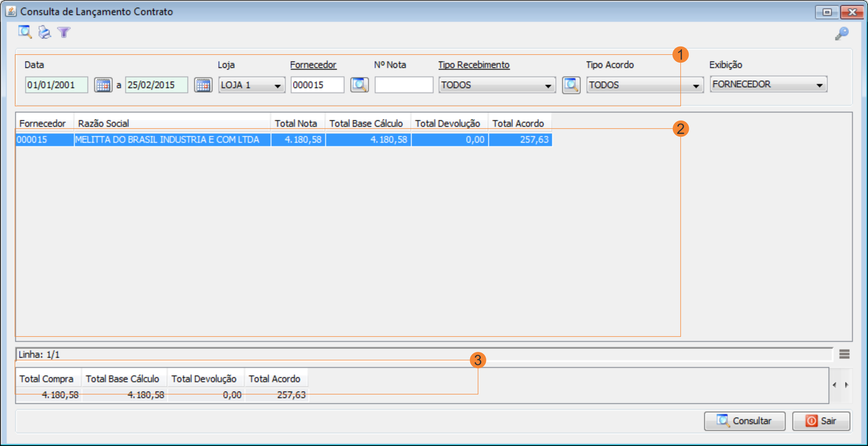Click the search magnifier toolbar icon
Viewport: 868px width, 446px height.
click(x=25, y=32)
